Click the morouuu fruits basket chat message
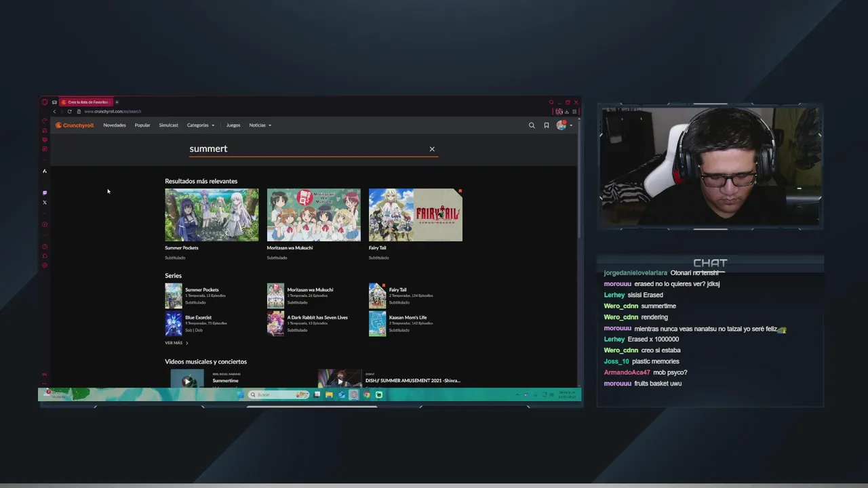Image resolution: width=868 pixels, height=488 pixels. click(x=643, y=384)
